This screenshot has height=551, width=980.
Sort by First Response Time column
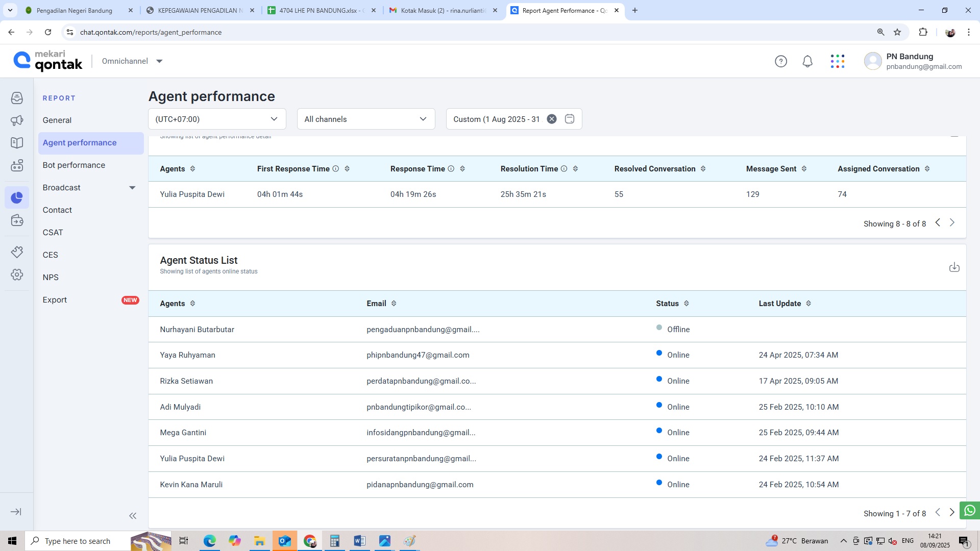click(x=347, y=169)
